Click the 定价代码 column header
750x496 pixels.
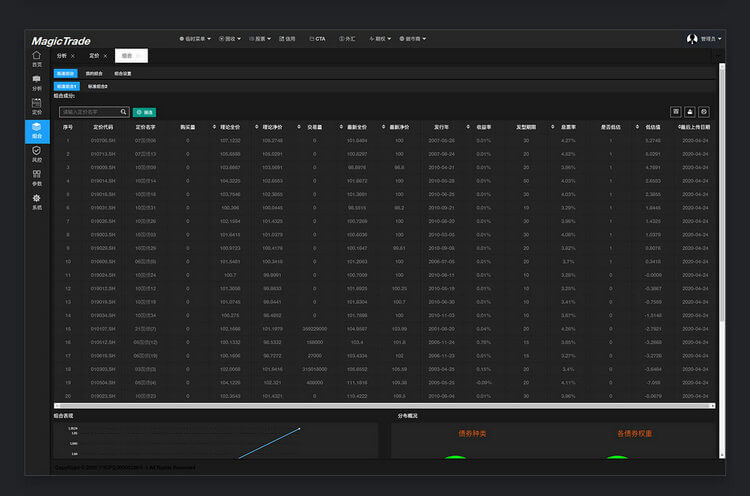[103, 127]
